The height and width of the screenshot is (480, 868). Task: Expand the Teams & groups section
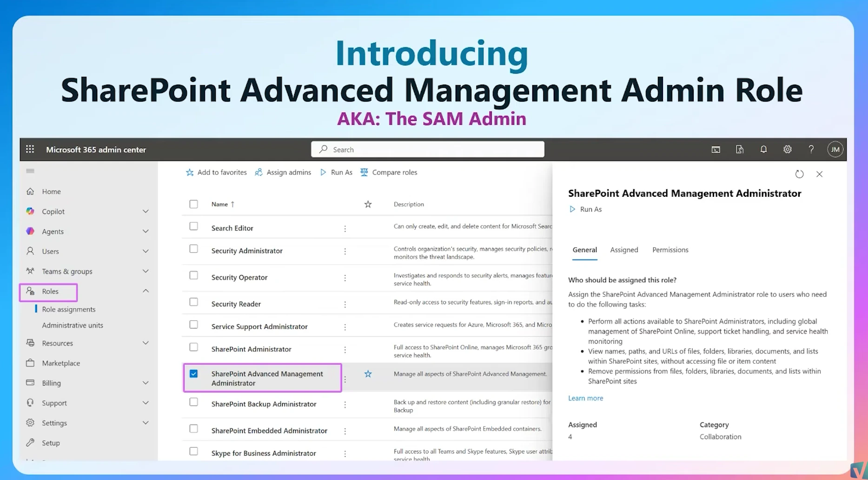coord(146,271)
